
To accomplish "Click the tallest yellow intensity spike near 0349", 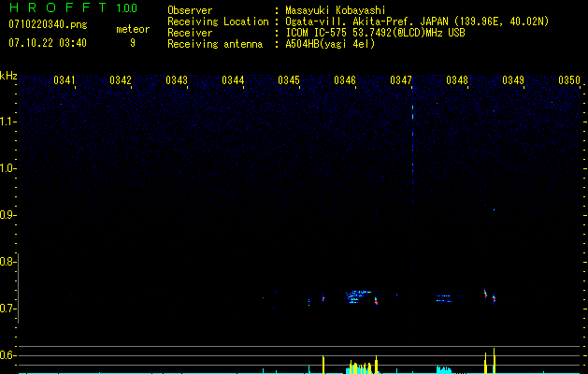I will point(494,361).
